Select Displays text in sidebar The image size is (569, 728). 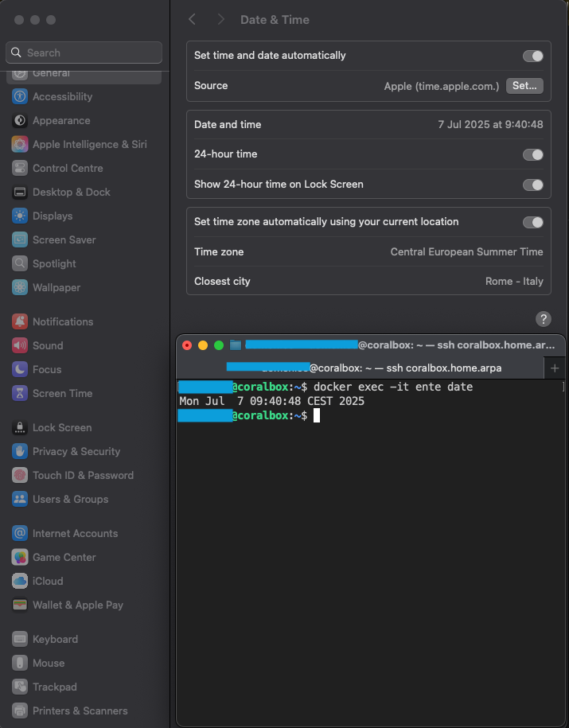point(53,216)
